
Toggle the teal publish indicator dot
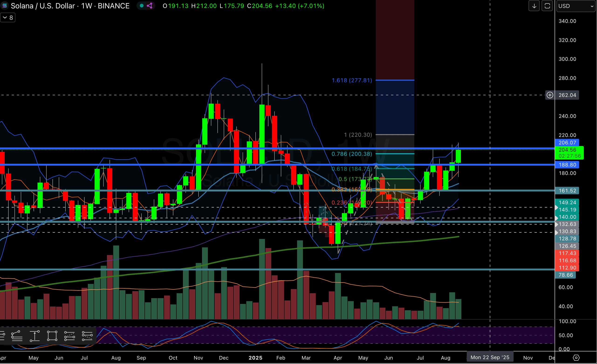click(141, 6)
